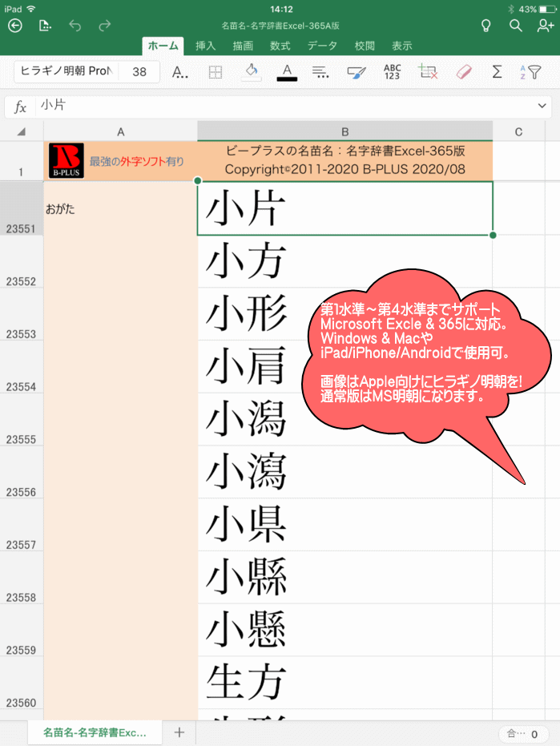Screen dimensions: 560x746
Task: Tap the share person-plus icon
Action: pos(546,26)
